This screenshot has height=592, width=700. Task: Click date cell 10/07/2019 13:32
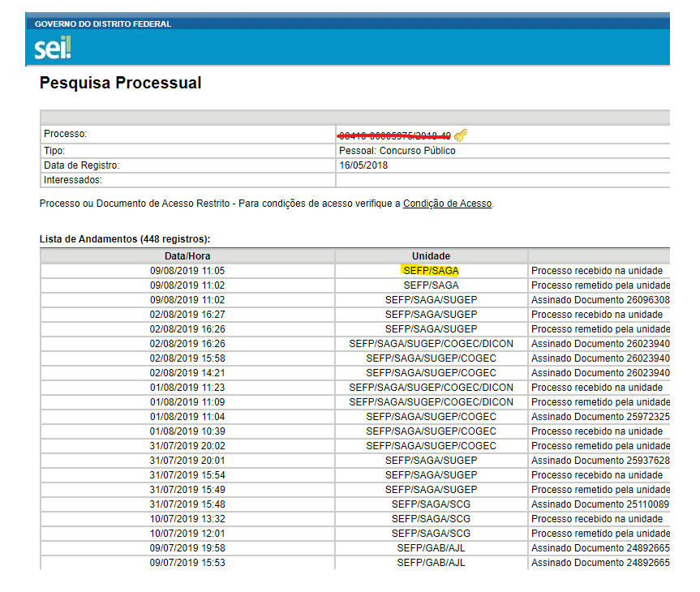point(187,519)
